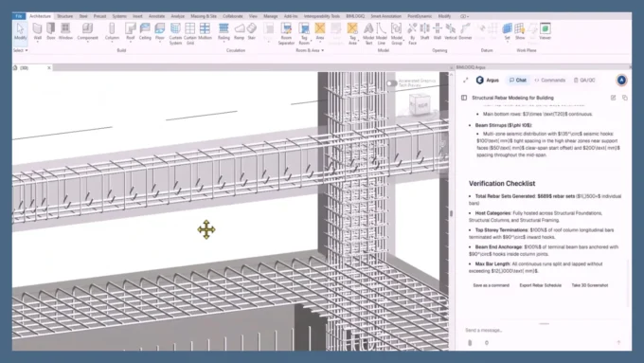Open the user avatar menu

[x=621, y=81]
